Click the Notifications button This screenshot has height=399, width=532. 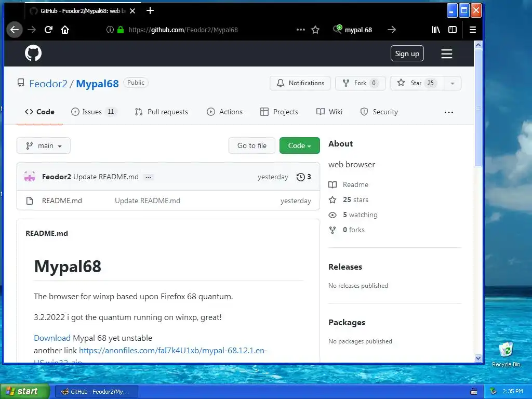tap(300, 83)
